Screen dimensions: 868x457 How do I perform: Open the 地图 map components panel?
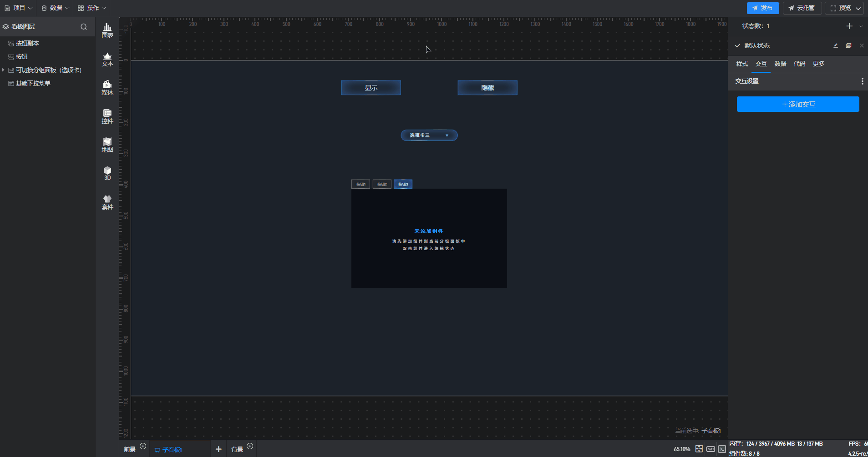pos(107,145)
